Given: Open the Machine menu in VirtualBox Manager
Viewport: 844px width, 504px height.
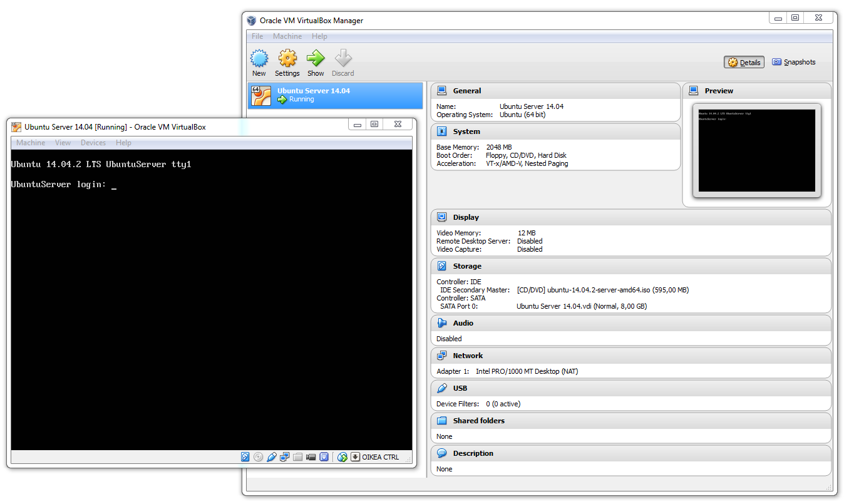Looking at the screenshot, I should tap(287, 36).
